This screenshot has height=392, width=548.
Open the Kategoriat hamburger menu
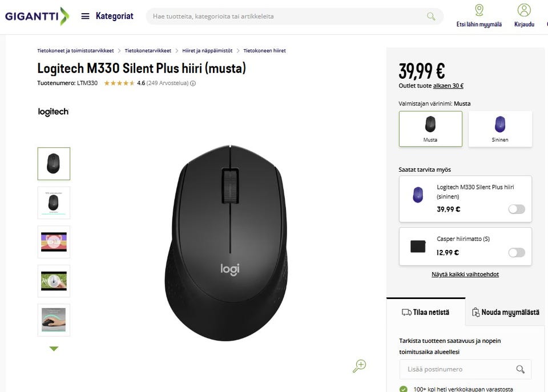[x=86, y=16]
